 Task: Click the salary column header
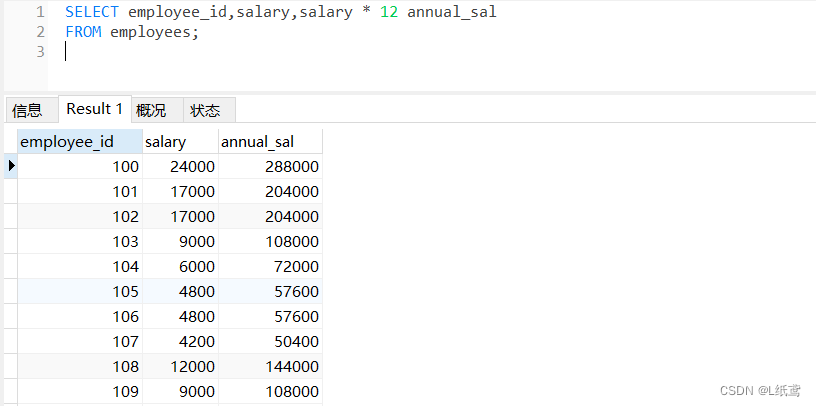[x=180, y=142]
